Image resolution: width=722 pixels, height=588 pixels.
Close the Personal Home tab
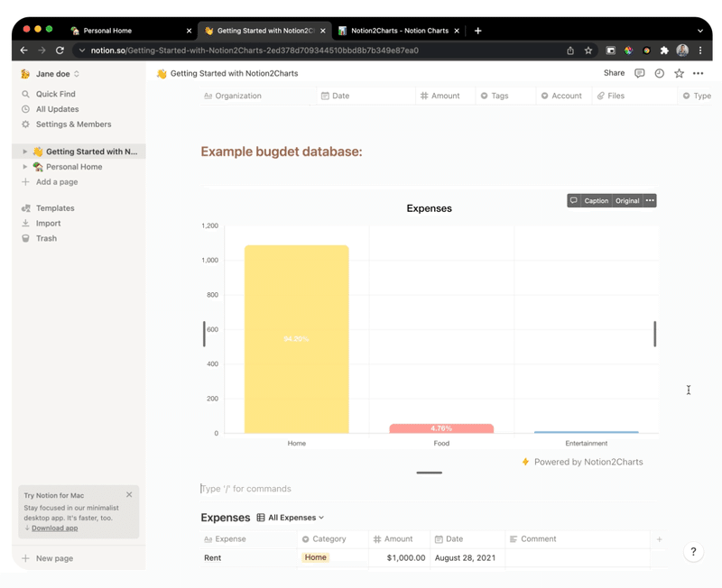click(x=189, y=31)
